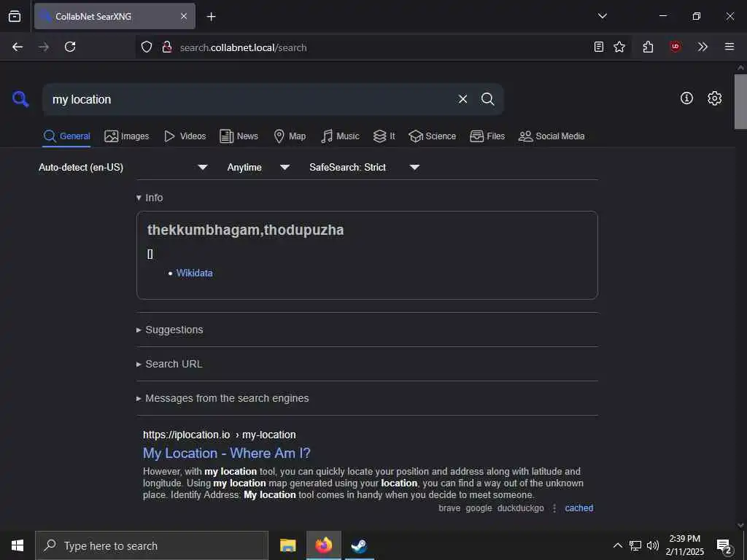Toggle reader view icon

point(599,47)
